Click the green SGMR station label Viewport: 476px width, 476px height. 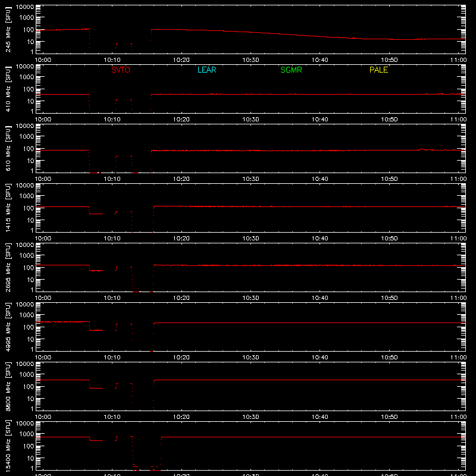(291, 70)
